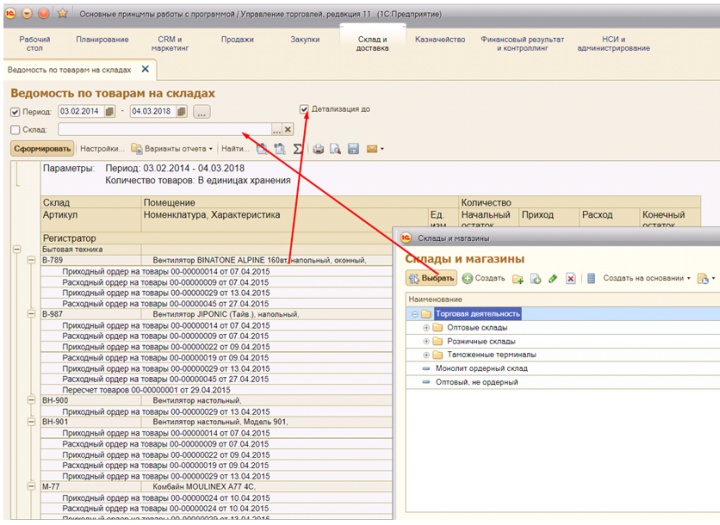This screenshot has width=720, height=525.
Task: Click the save diskette icon in report toolbar
Action: [x=353, y=149]
